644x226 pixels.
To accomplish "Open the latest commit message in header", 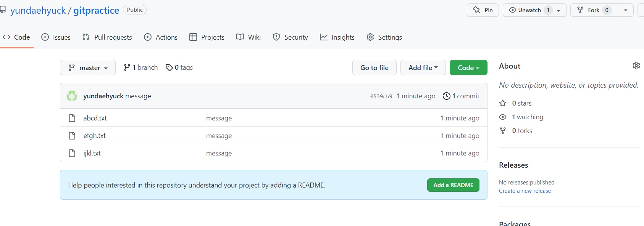I will click(x=138, y=96).
